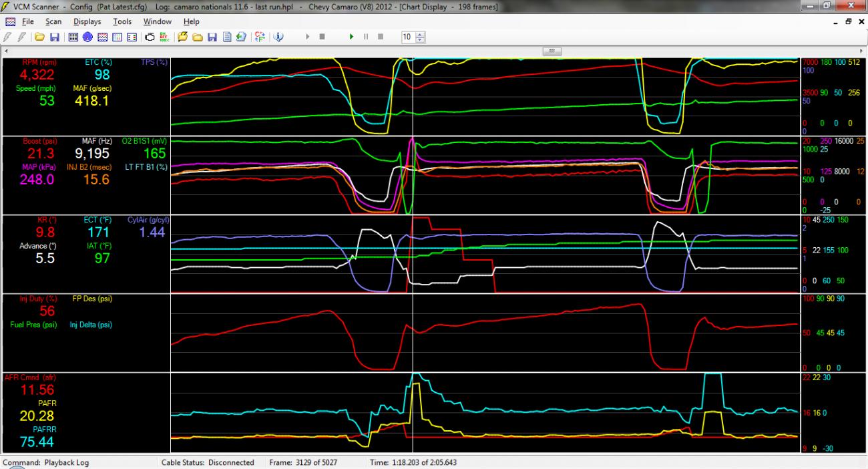Viewport: 868px width, 469px height.
Task: Open the Scan menu
Action: (x=53, y=21)
